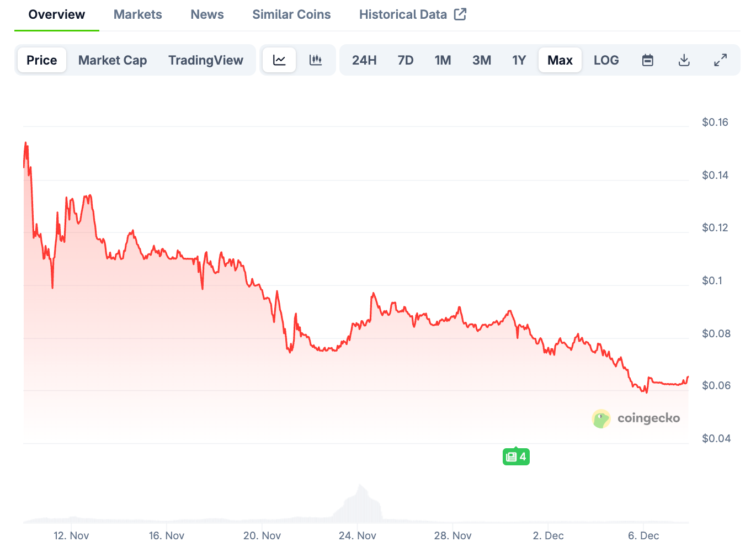The width and height of the screenshot is (756, 552).
Task: Switch to TradingView chart
Action: pos(206,60)
